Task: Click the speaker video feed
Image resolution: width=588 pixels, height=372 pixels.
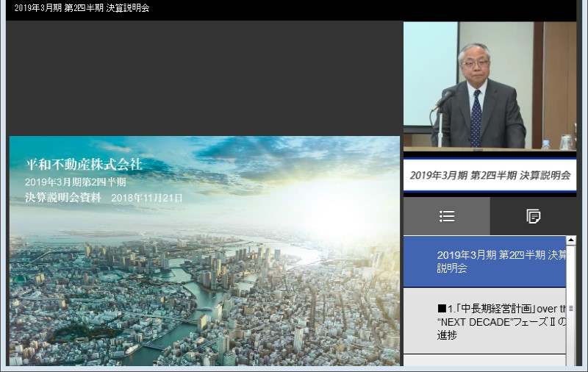Action: [490, 85]
